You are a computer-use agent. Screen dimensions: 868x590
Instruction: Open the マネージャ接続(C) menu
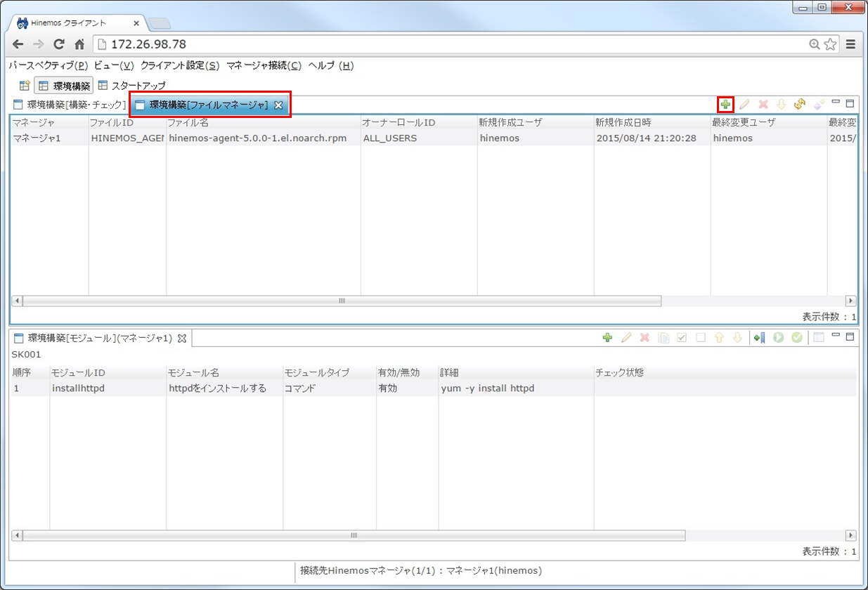pyautogui.click(x=264, y=65)
